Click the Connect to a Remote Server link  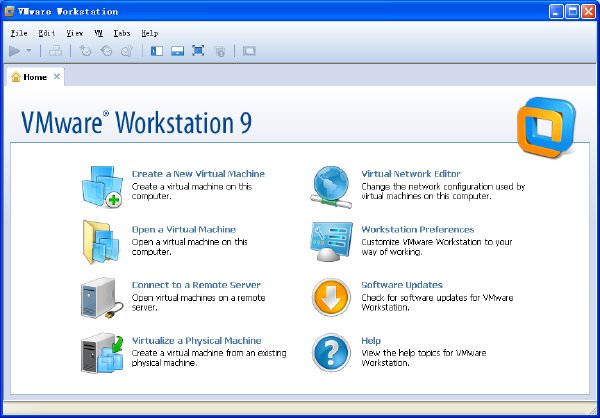click(196, 285)
